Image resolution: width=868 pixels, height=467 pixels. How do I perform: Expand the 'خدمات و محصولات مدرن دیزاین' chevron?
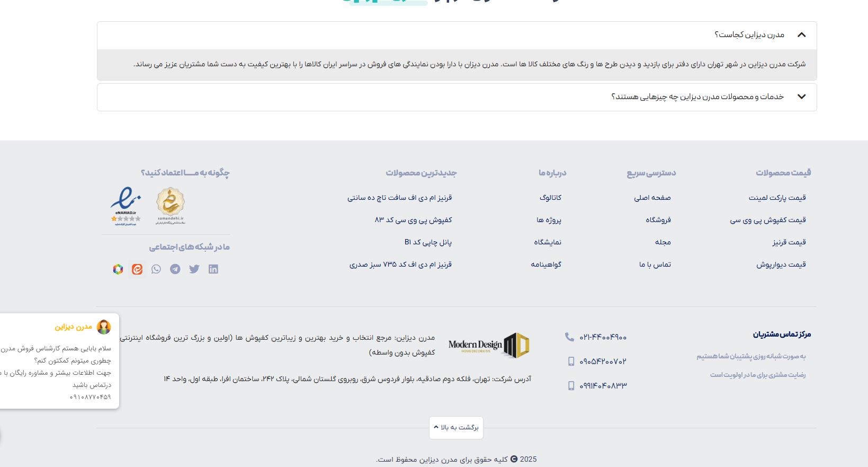point(801,97)
